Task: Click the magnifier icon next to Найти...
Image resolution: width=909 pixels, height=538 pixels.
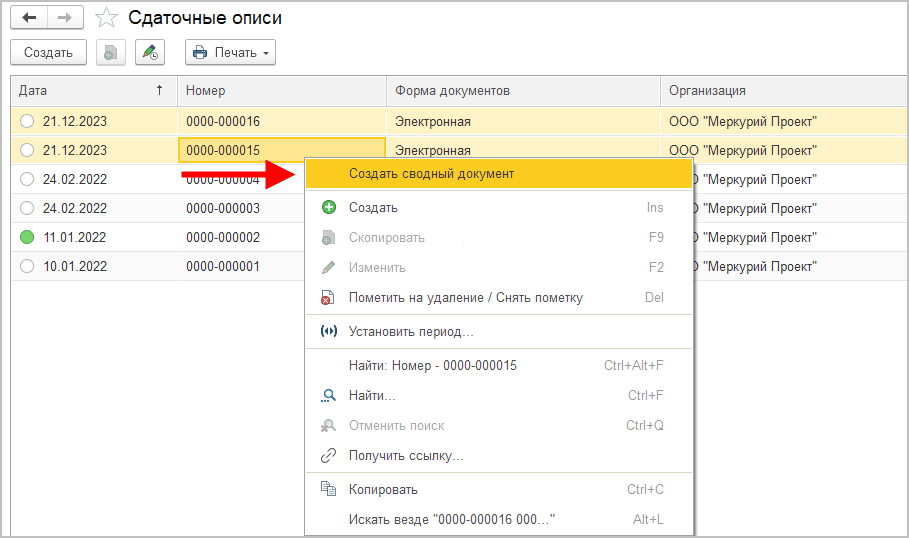Action: pos(328,396)
